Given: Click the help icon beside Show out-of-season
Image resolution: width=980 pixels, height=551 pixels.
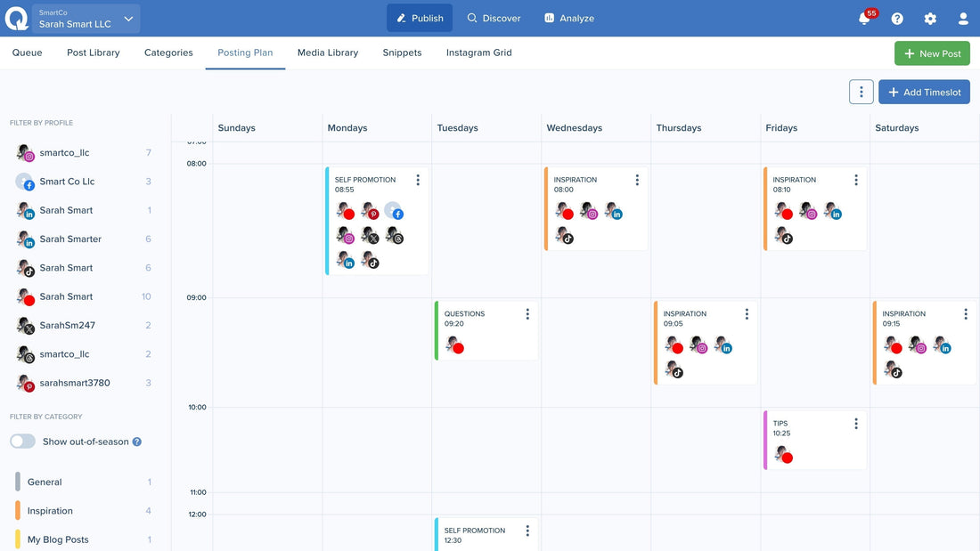Looking at the screenshot, I should (x=137, y=442).
